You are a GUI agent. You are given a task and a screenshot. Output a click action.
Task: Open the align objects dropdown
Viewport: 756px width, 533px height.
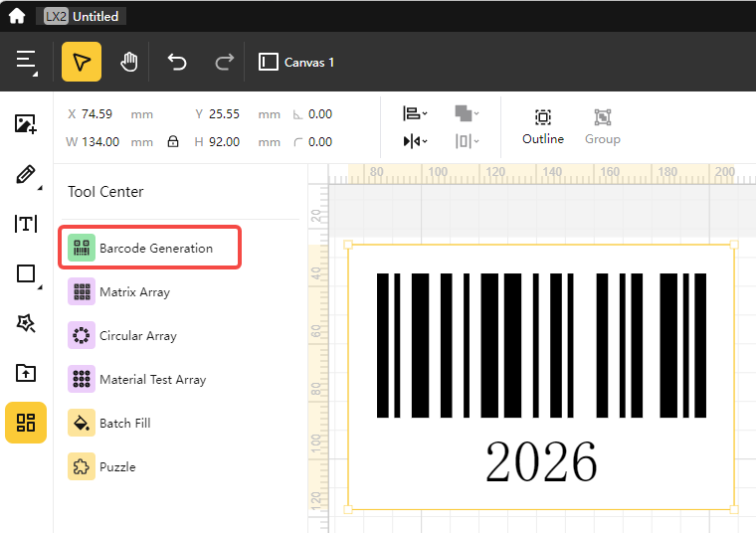(415, 113)
